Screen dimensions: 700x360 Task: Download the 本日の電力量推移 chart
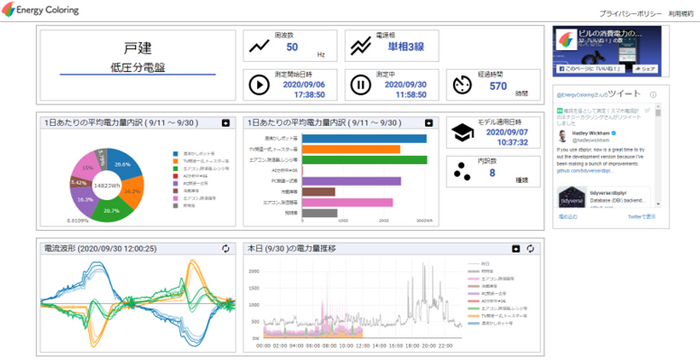516,248
